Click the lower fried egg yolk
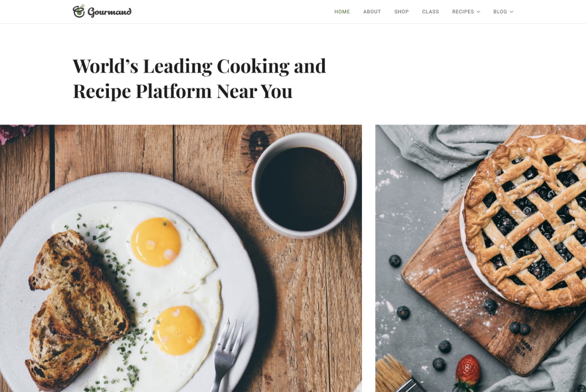The height and width of the screenshot is (392, 586). point(178,330)
